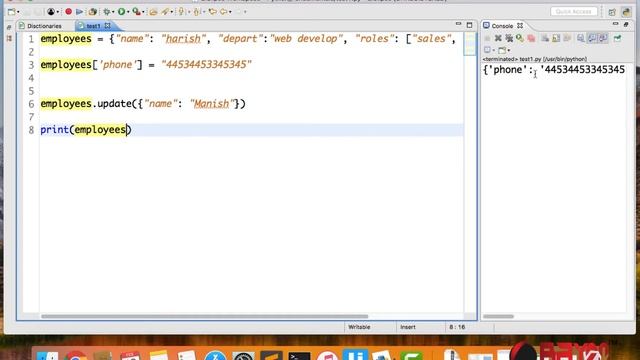Open the Run configurations dropdown arrow
Viewport: 640px width, 360px height.
[128, 12]
